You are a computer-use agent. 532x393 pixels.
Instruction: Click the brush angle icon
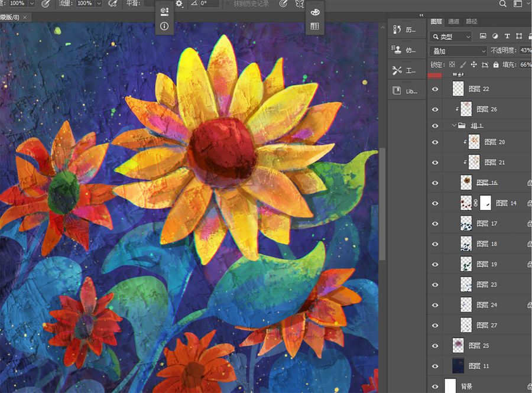[x=194, y=4]
